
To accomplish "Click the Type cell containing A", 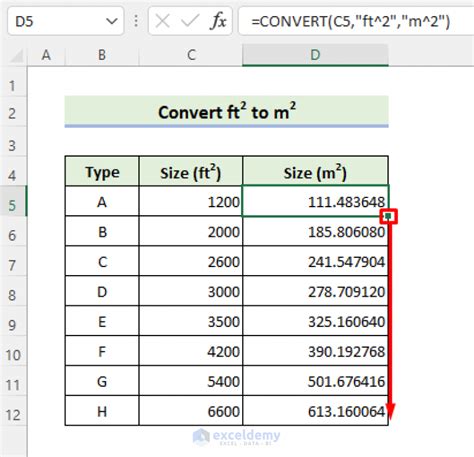I will 102,201.
